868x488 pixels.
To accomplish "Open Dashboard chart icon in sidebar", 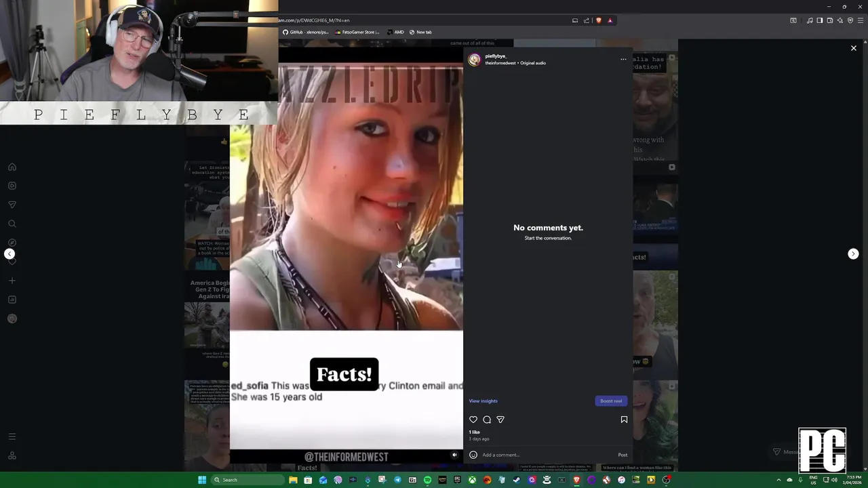I will pyautogui.click(x=12, y=300).
